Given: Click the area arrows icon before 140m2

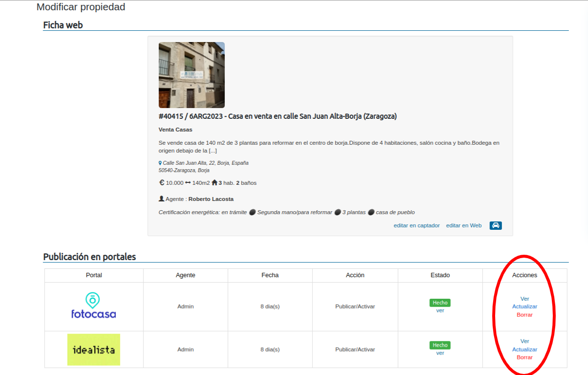Looking at the screenshot, I should (x=188, y=183).
